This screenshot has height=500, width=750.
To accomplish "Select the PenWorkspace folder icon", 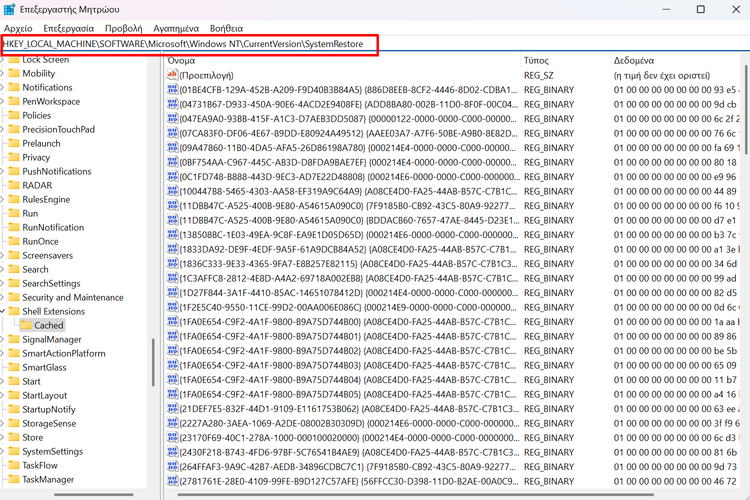I will click(14, 101).
